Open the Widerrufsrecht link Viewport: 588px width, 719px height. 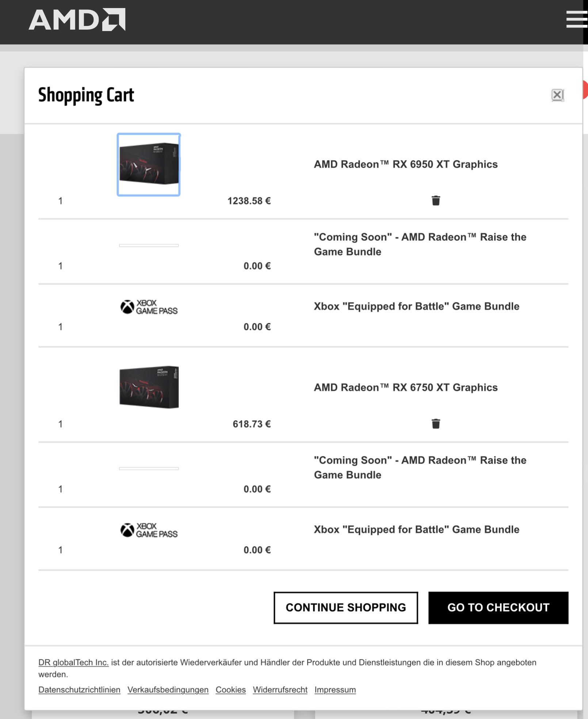280,690
